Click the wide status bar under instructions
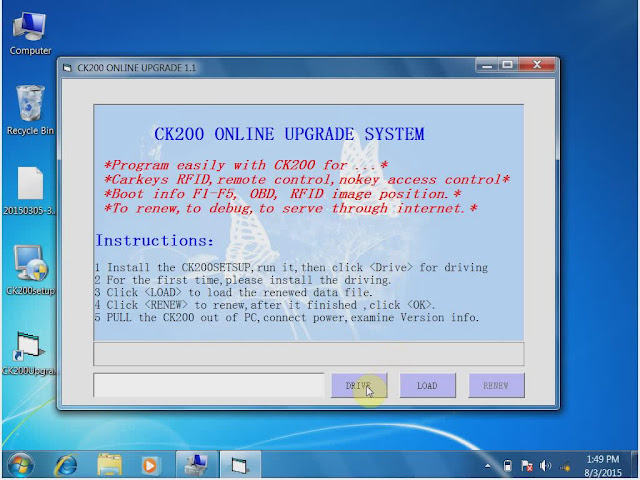This screenshot has width=640, height=480. click(x=309, y=354)
